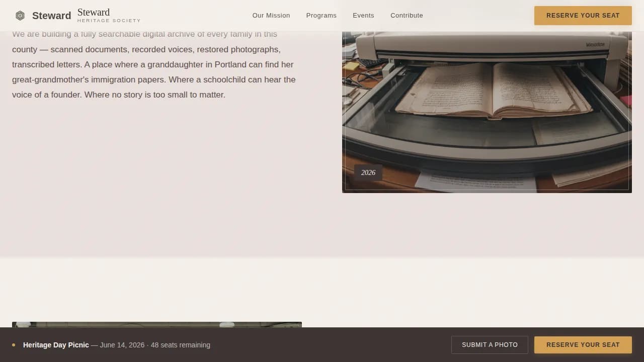Viewport: 644px width, 362px height.
Task: Click the June 14, 2026 event date
Action: pyautogui.click(x=121, y=345)
